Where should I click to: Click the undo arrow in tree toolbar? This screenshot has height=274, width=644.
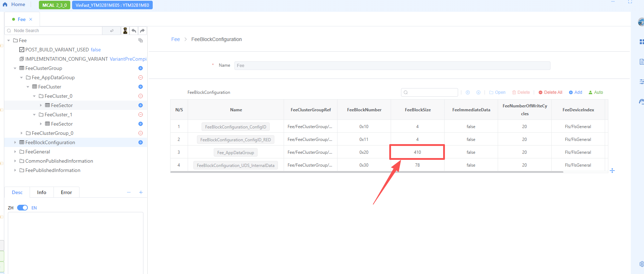pyautogui.click(x=134, y=31)
